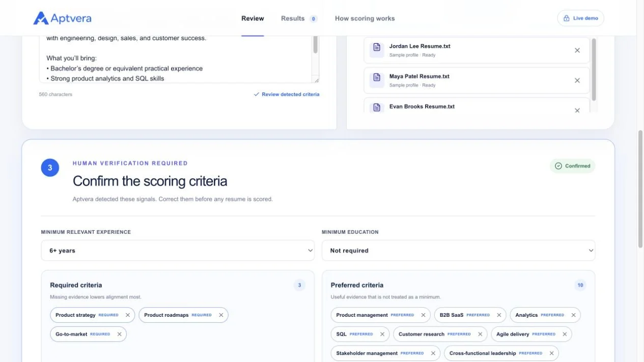Remove Product roadmaps required criterion

(221, 315)
